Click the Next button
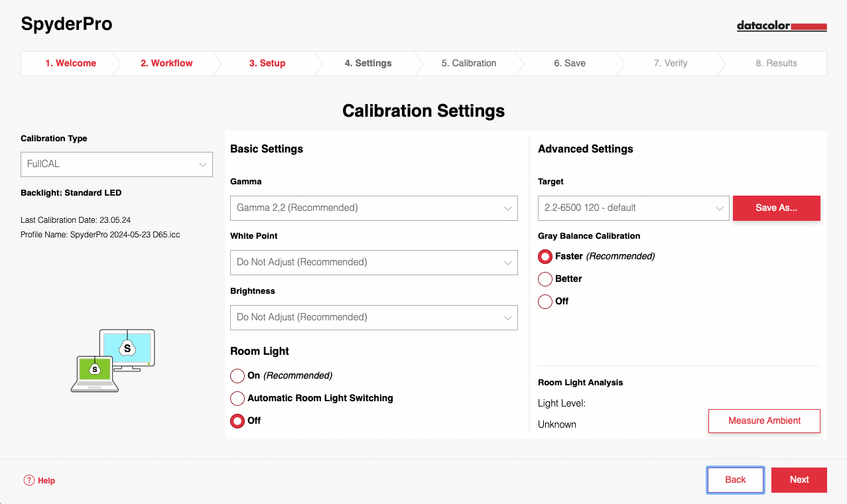 [x=799, y=480]
